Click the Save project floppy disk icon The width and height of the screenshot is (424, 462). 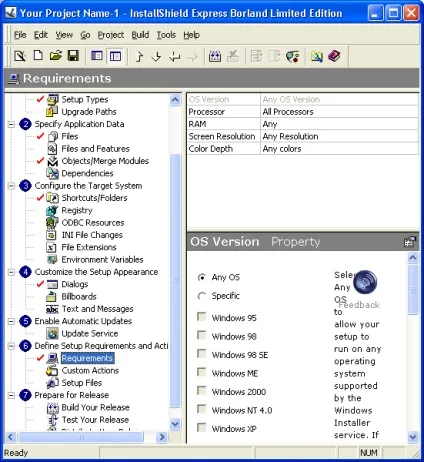[73, 56]
